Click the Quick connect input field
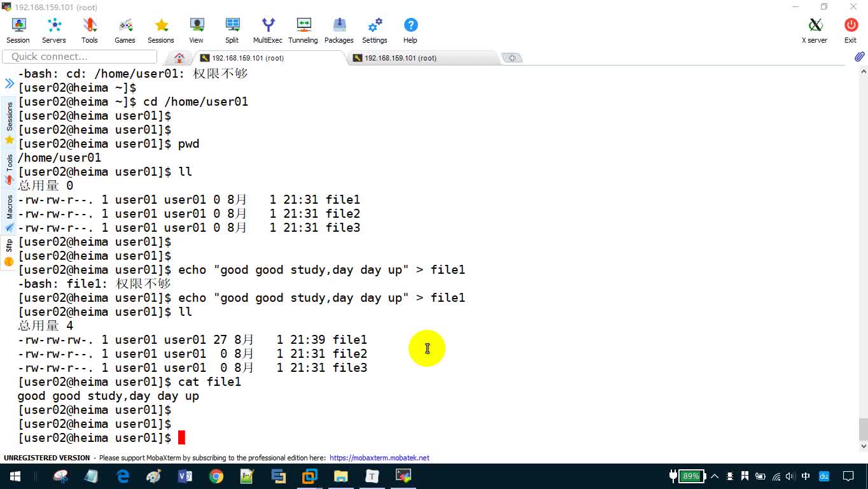 point(80,57)
